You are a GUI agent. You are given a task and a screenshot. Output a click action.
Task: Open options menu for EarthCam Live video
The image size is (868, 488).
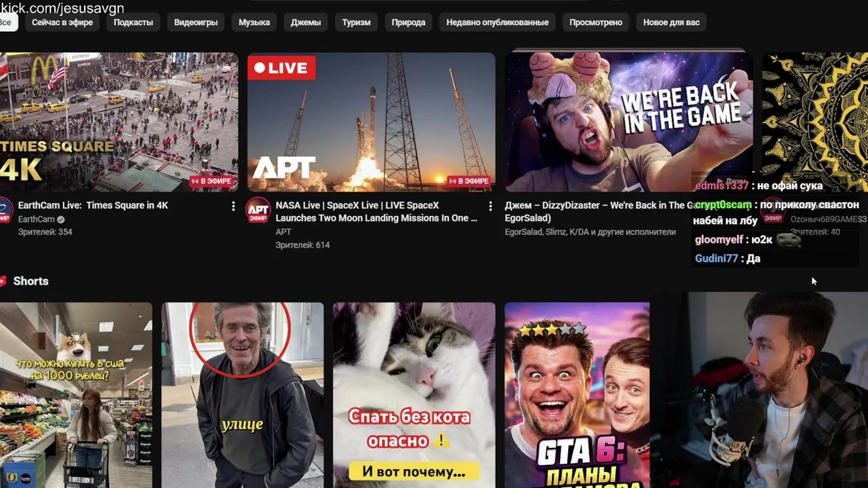(233, 206)
